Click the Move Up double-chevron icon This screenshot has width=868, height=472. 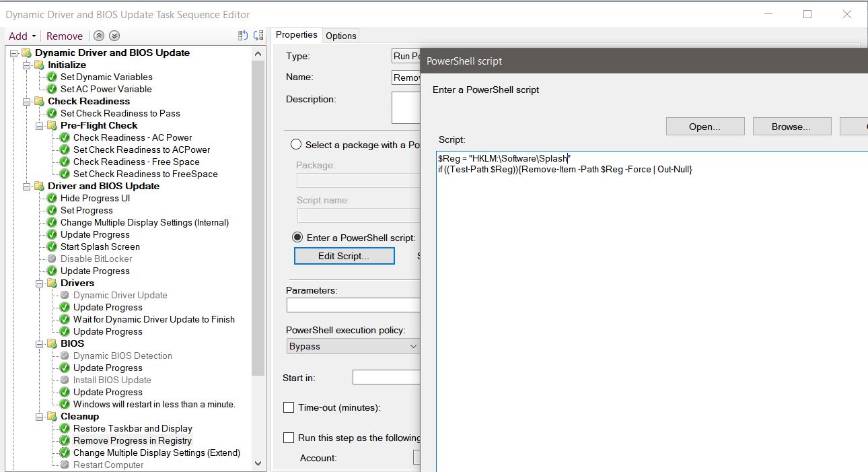(99, 36)
